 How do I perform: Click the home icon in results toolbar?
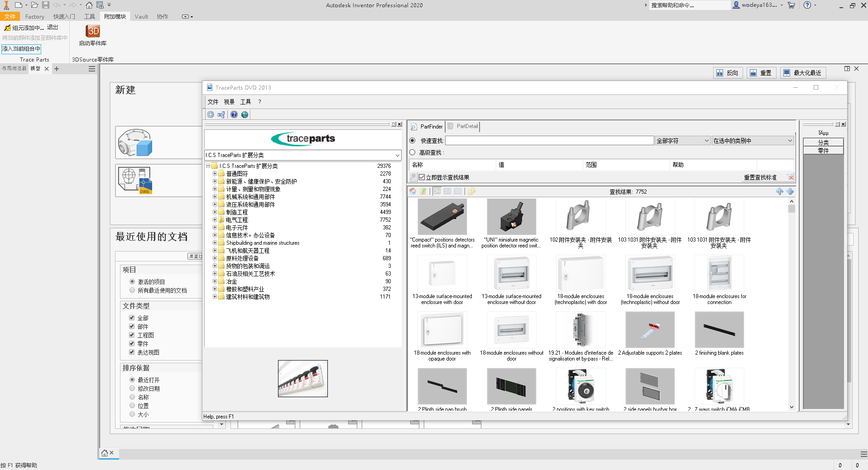click(413, 191)
